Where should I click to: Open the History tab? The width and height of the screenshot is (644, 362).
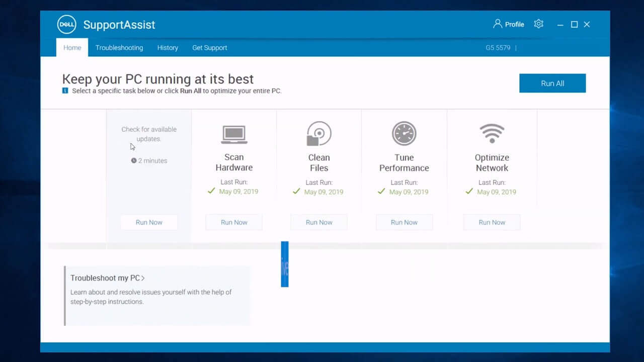[x=168, y=47]
